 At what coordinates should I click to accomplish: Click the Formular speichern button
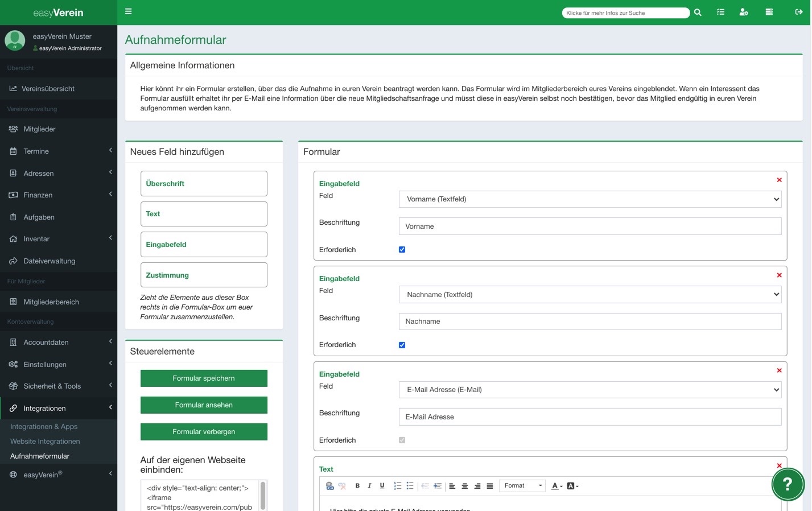(204, 378)
